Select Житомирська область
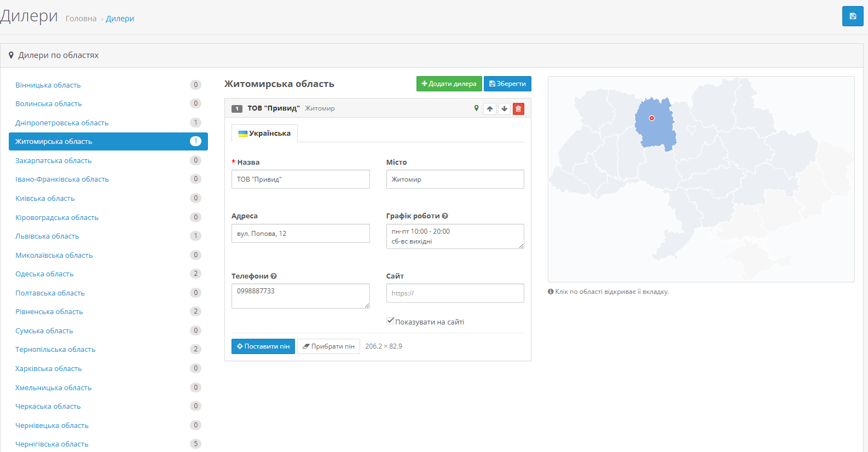The height and width of the screenshot is (452, 868). click(108, 142)
